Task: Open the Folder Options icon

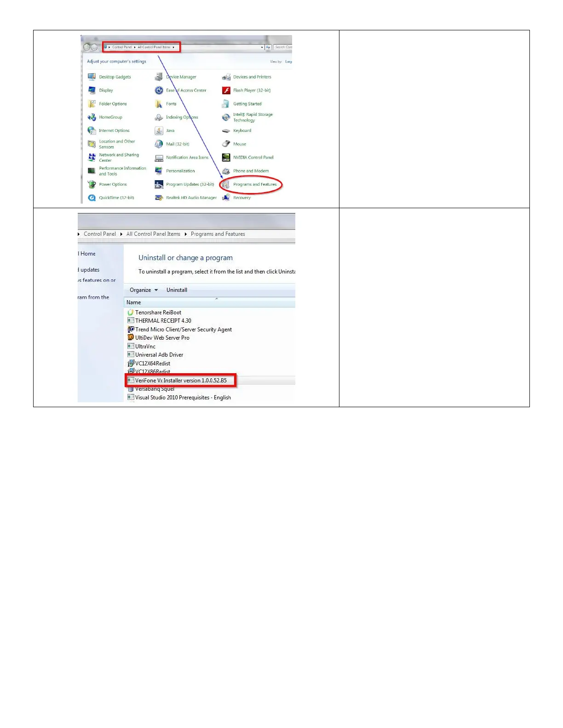Action: (x=92, y=103)
